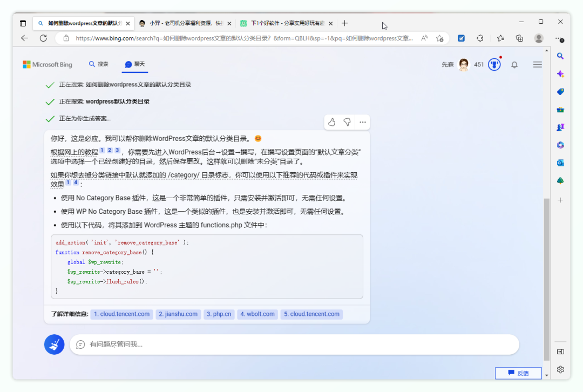Open the Favorites star menu in the toolbar
Screen dimensions: 583x392
499,38
